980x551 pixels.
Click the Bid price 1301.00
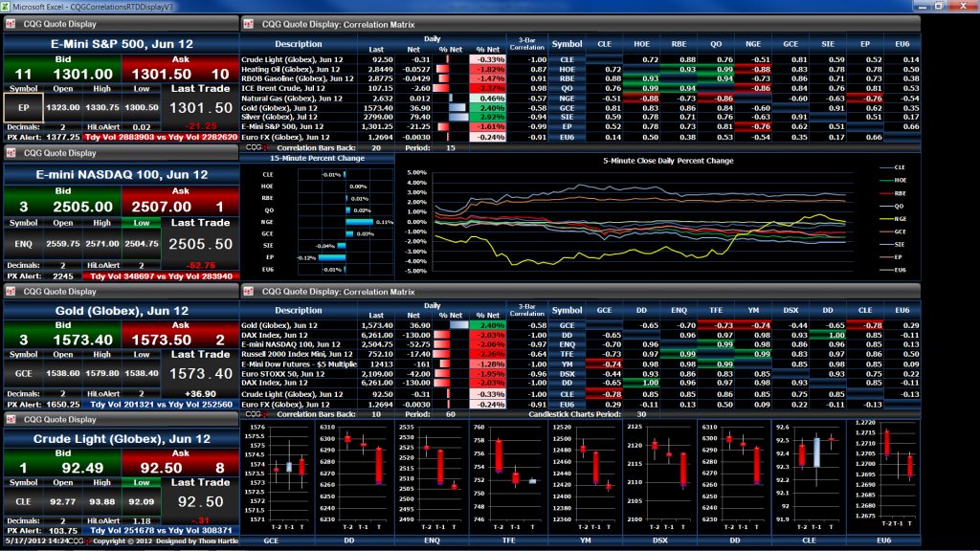82,75
